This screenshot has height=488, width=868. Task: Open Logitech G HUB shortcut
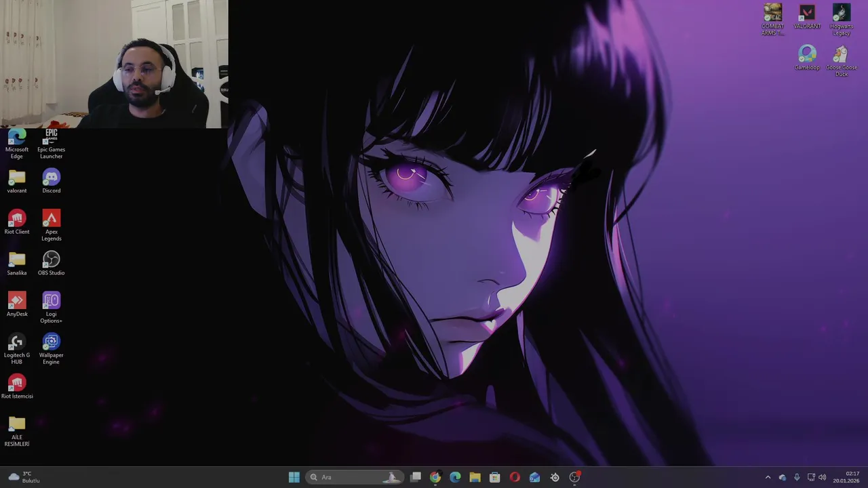[17, 349]
